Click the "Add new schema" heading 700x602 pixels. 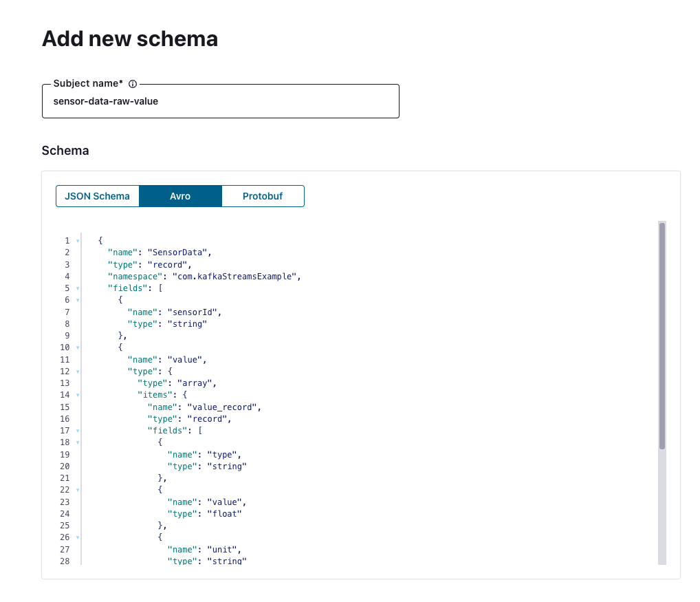click(x=130, y=39)
